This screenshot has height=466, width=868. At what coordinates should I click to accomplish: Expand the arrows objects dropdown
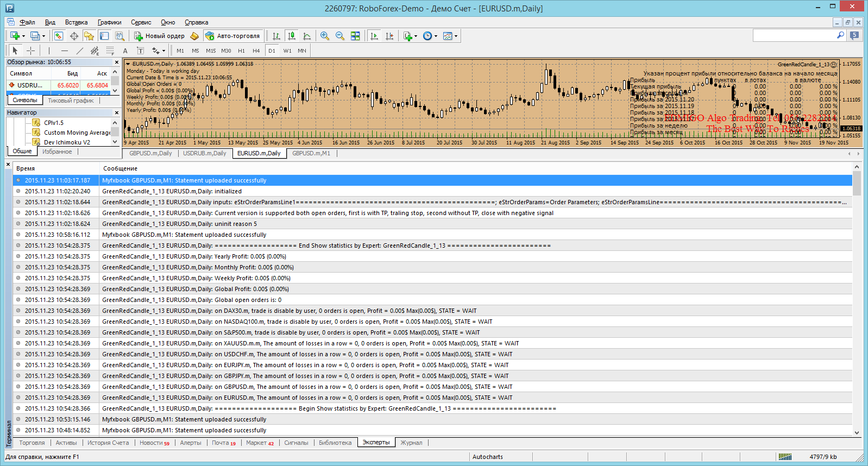pyautogui.click(x=164, y=51)
